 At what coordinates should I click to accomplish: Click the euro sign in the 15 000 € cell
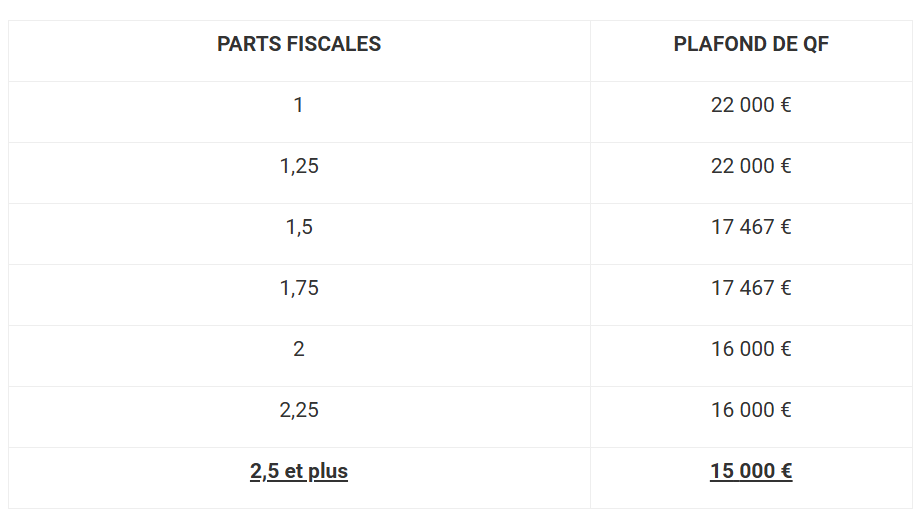pos(786,471)
